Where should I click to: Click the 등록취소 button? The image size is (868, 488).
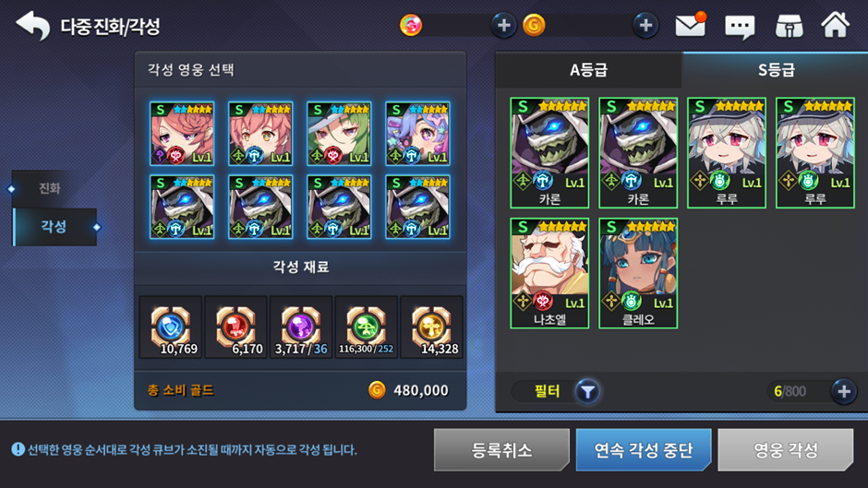[501, 450]
